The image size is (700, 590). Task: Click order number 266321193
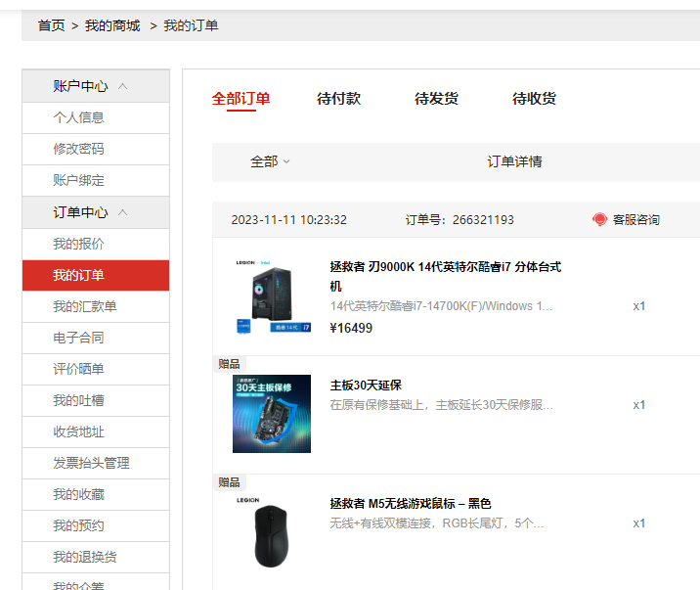click(483, 220)
